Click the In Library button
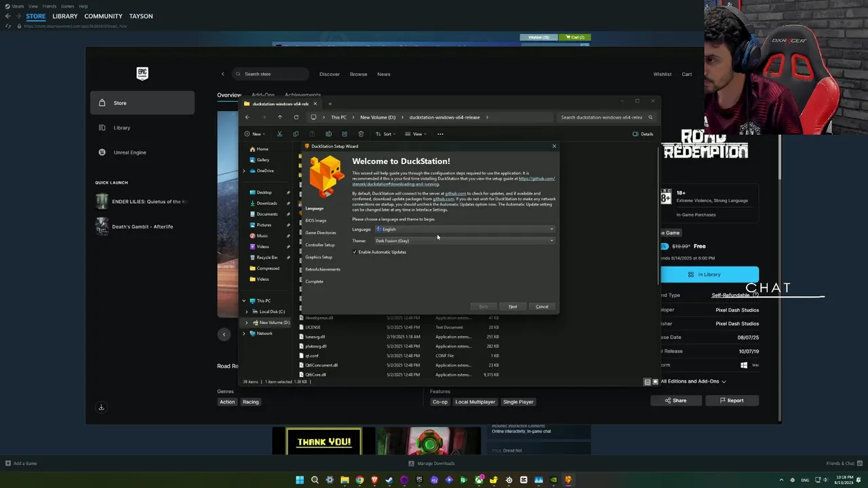Viewport: 868px width, 488px height. tap(704, 274)
